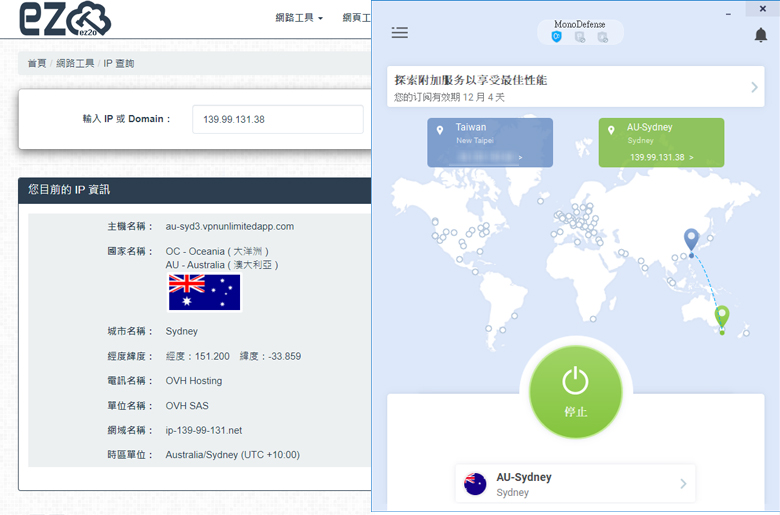Click the ip-139-99-131.net domain value
780x515 pixels.
[x=204, y=430]
